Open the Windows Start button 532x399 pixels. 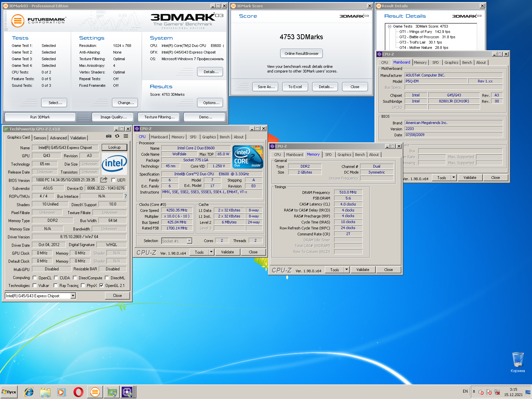(9, 392)
